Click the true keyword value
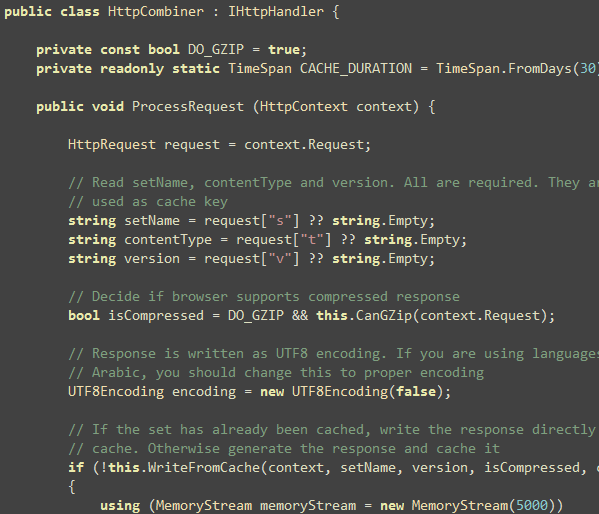This screenshot has height=514, width=599. point(284,50)
